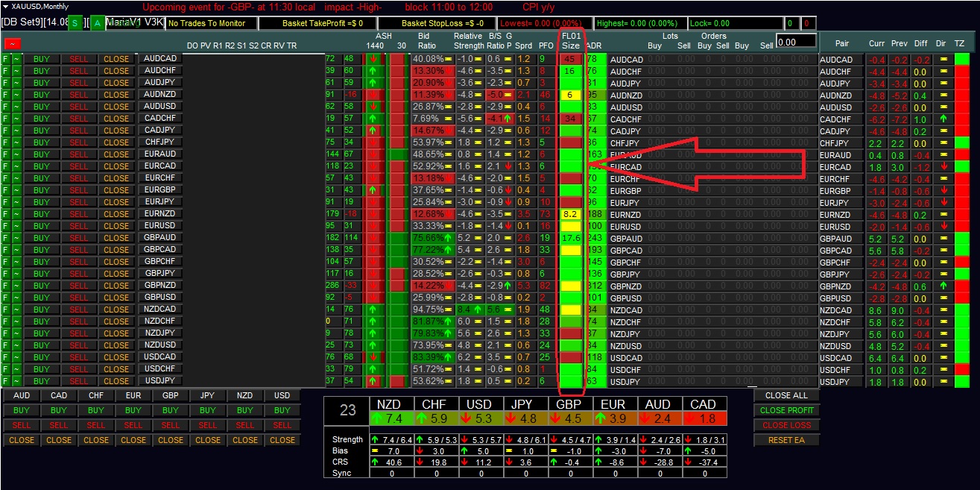Open the XAUUSD,Monthly chart menu arrow

click(7, 6)
